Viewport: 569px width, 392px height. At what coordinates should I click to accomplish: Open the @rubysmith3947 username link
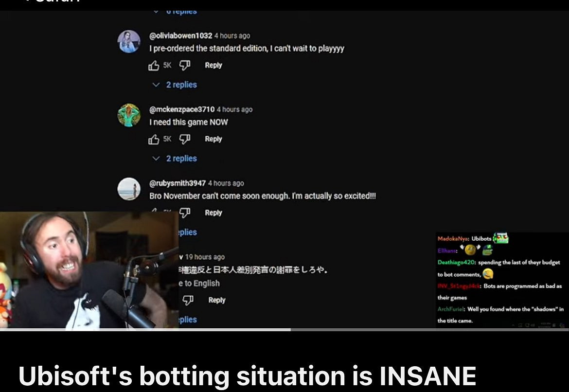tap(178, 183)
